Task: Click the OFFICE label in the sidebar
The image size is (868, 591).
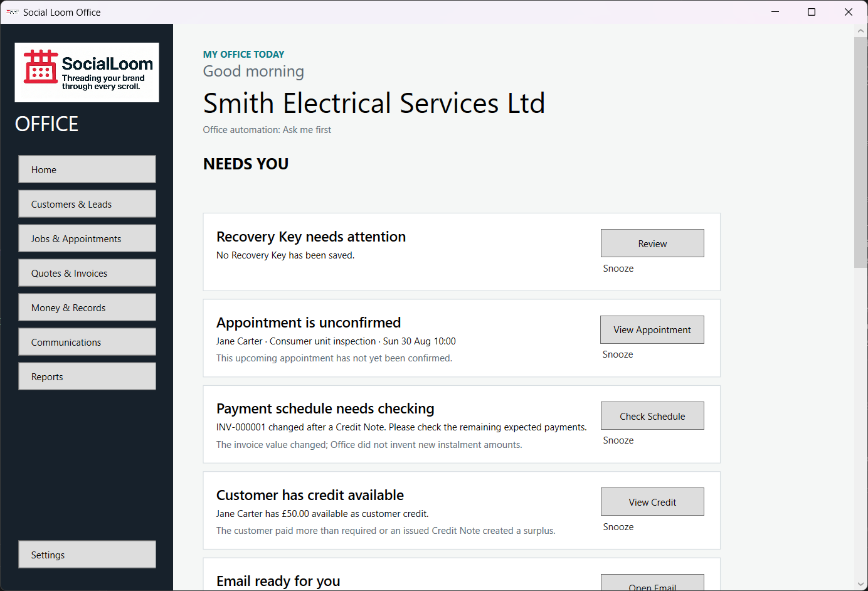Action: 47,124
